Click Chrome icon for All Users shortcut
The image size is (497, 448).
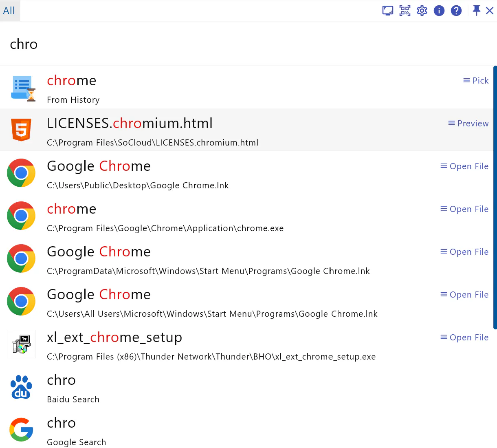21,301
